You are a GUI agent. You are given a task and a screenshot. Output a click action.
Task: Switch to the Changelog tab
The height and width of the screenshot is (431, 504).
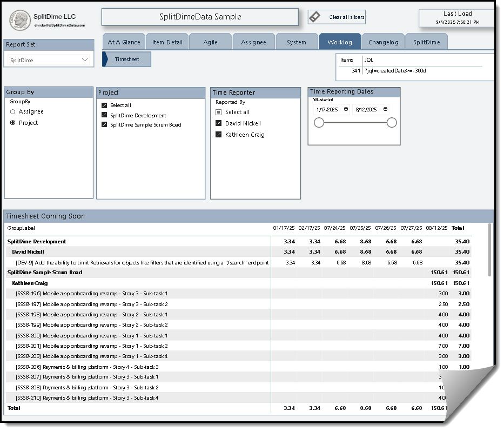tap(383, 42)
